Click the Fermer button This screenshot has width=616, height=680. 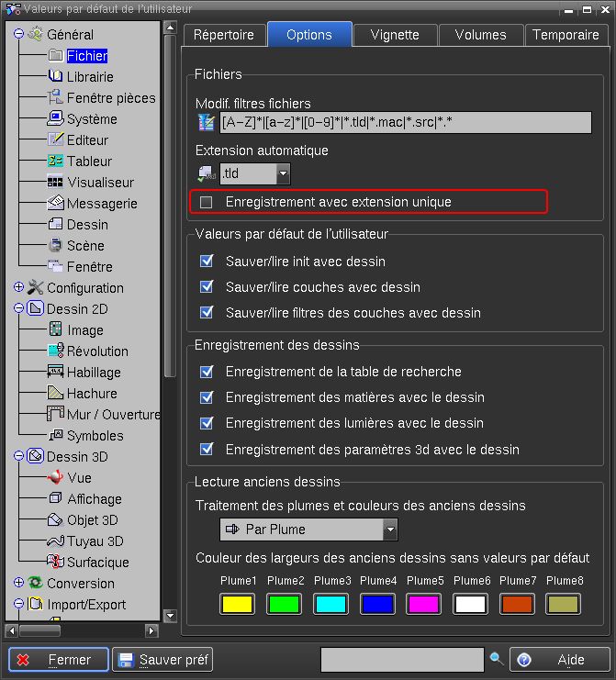[x=59, y=660]
